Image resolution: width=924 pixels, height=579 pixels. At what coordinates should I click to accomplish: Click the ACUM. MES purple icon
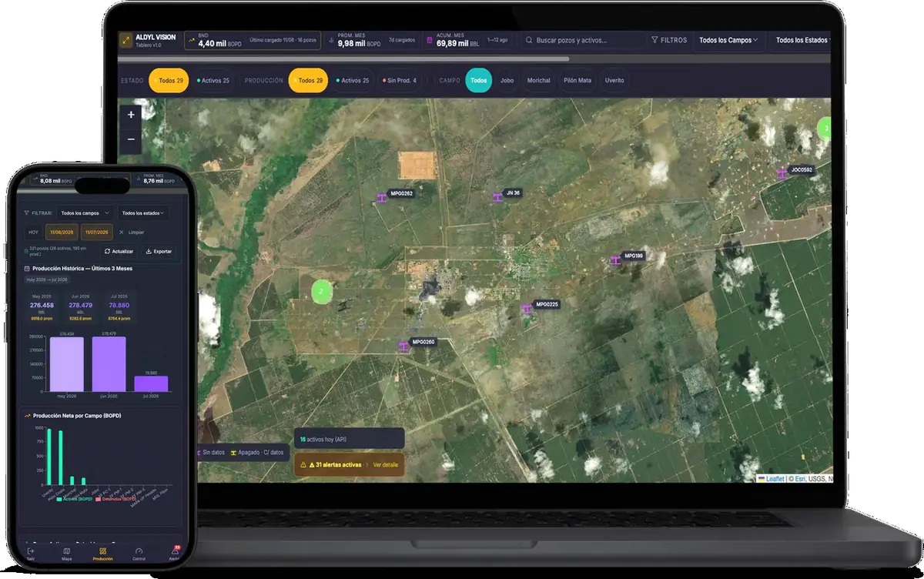click(430, 40)
